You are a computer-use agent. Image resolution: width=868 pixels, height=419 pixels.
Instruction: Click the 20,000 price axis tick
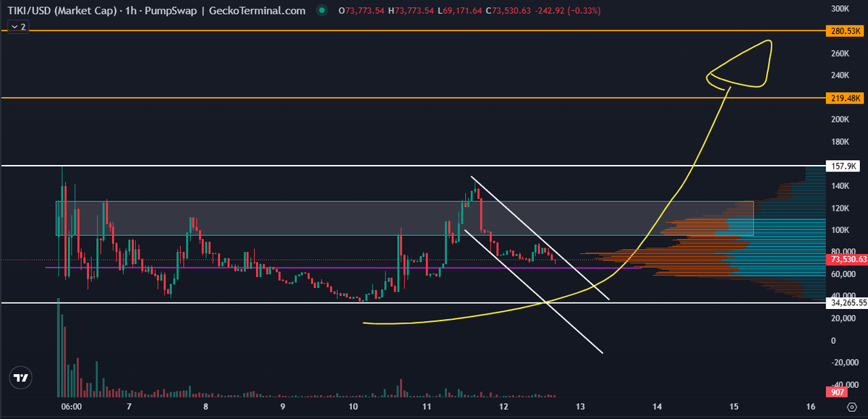pyautogui.click(x=842, y=319)
